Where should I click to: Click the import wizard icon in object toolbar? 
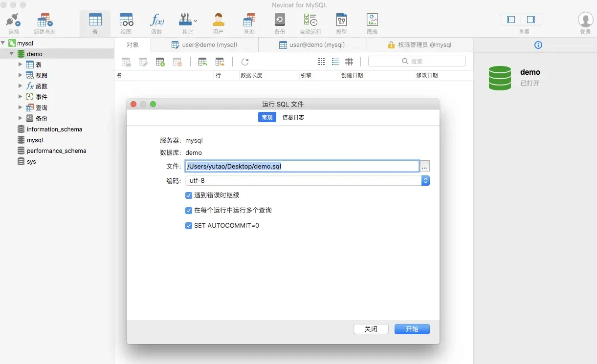[202, 62]
